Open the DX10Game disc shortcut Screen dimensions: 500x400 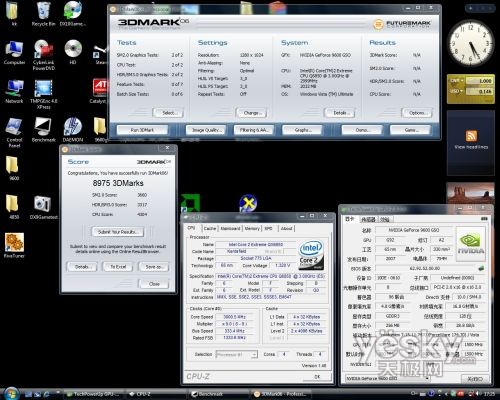[x=73, y=13]
